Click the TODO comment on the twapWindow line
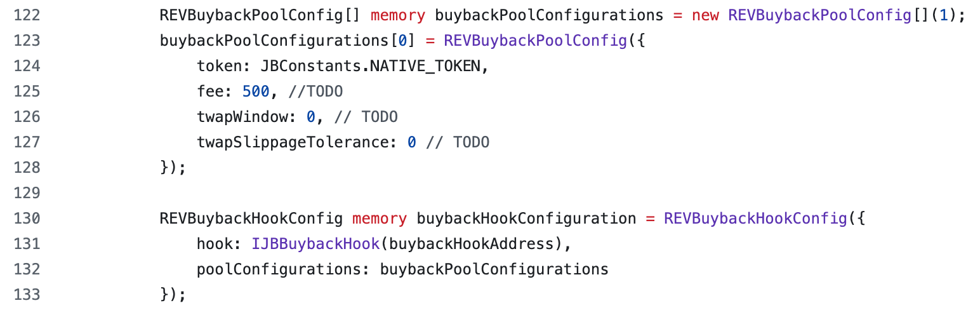The height and width of the screenshot is (310, 980). click(x=380, y=117)
